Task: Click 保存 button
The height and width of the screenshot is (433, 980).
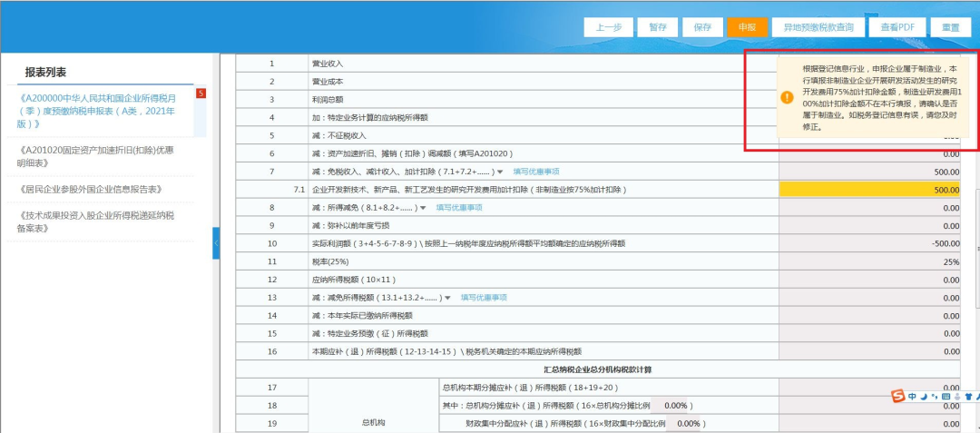Action: tap(702, 27)
